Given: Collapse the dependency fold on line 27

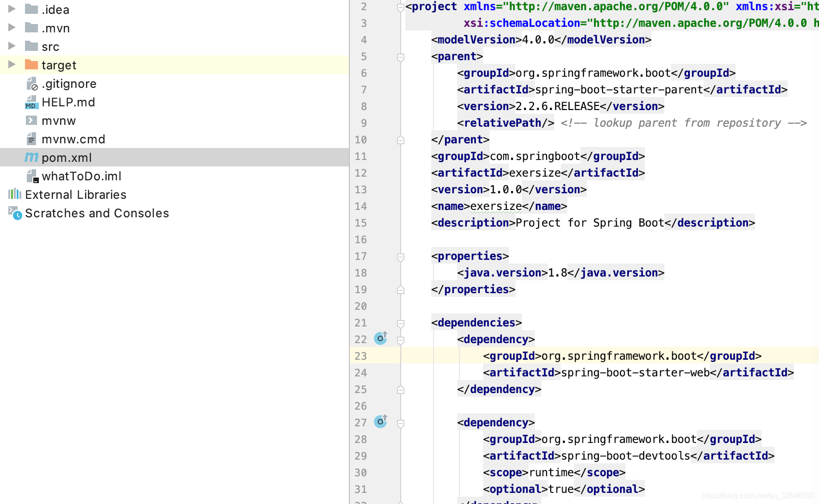Looking at the screenshot, I should (401, 424).
